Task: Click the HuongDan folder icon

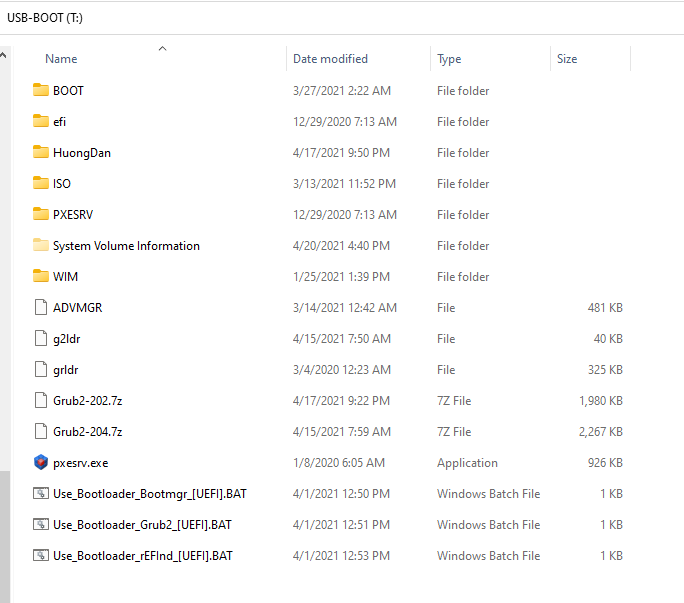Action: pyautogui.click(x=41, y=152)
